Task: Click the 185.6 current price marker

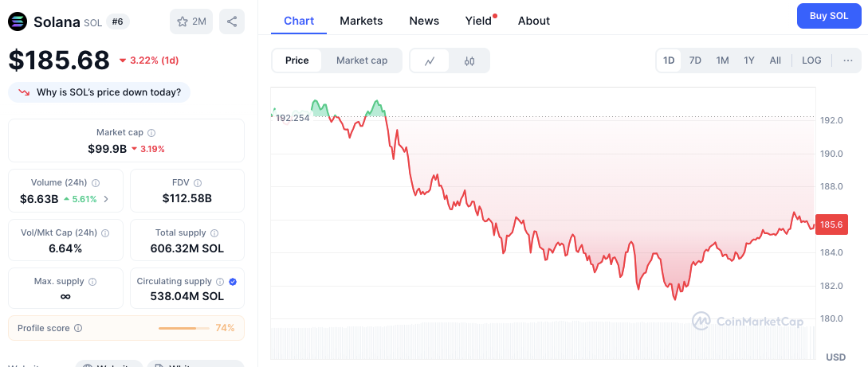Action: [x=831, y=224]
